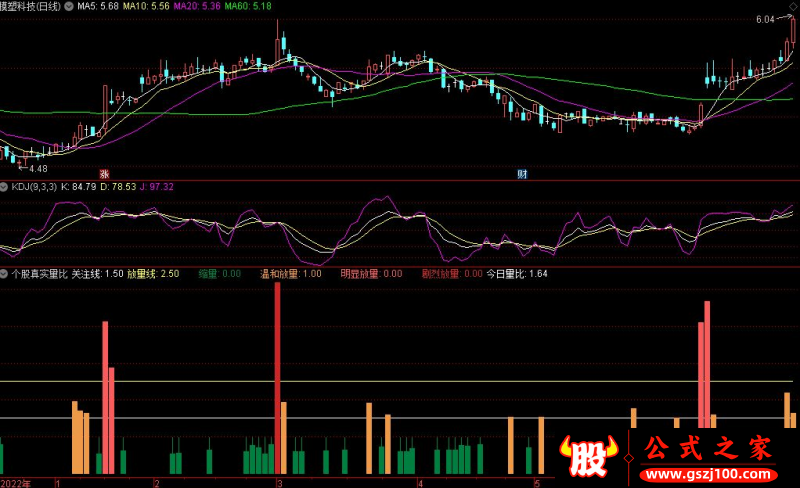800x488 pixels.
Task: Click the 6.04 high price arrow label
Action: (771, 19)
